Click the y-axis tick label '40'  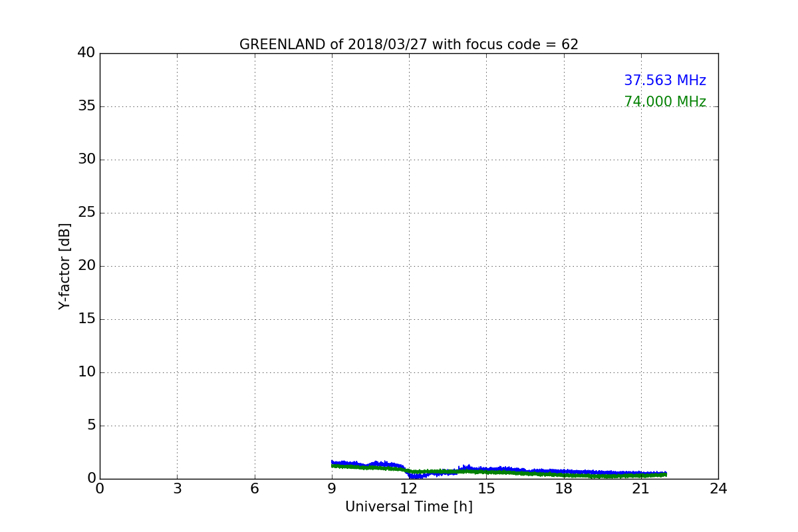[86, 53]
